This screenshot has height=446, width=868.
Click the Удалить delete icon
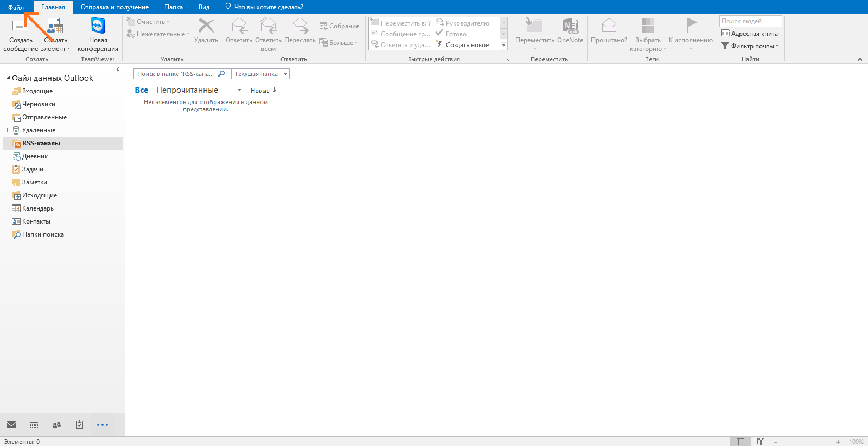pos(206,30)
